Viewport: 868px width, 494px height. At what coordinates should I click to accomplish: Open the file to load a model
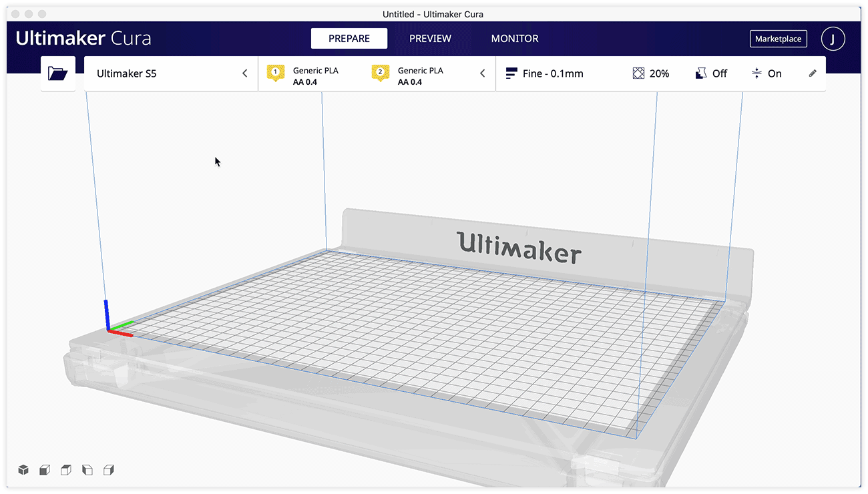click(x=58, y=73)
